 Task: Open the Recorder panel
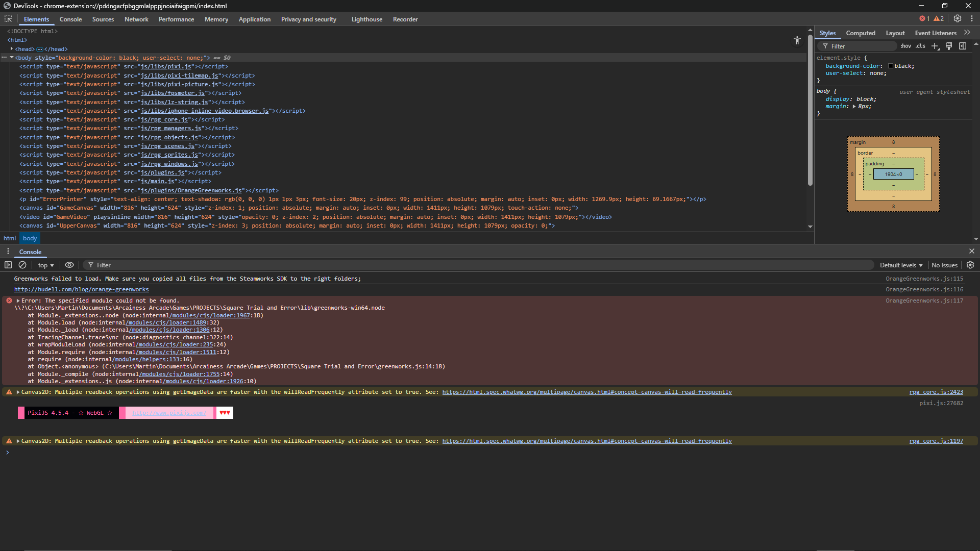point(405,19)
